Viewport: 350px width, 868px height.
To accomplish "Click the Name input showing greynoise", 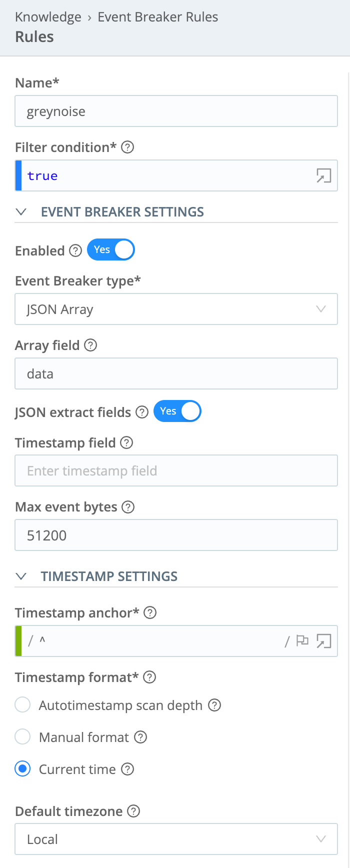I will pyautogui.click(x=176, y=111).
